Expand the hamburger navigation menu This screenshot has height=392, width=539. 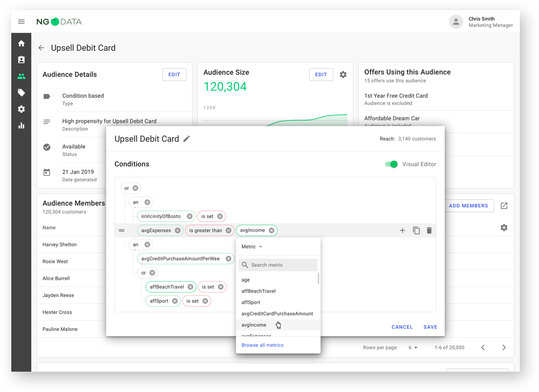tap(21, 22)
